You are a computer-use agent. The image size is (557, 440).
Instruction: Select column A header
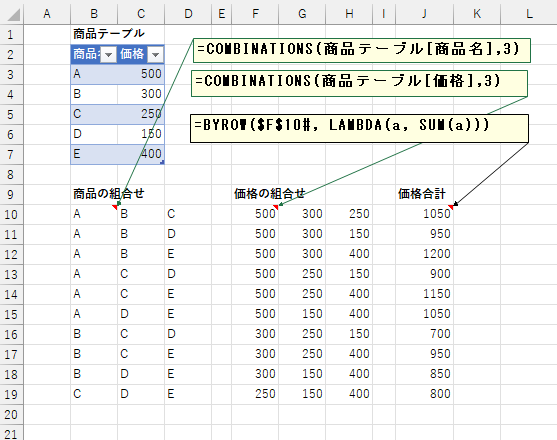point(47,13)
